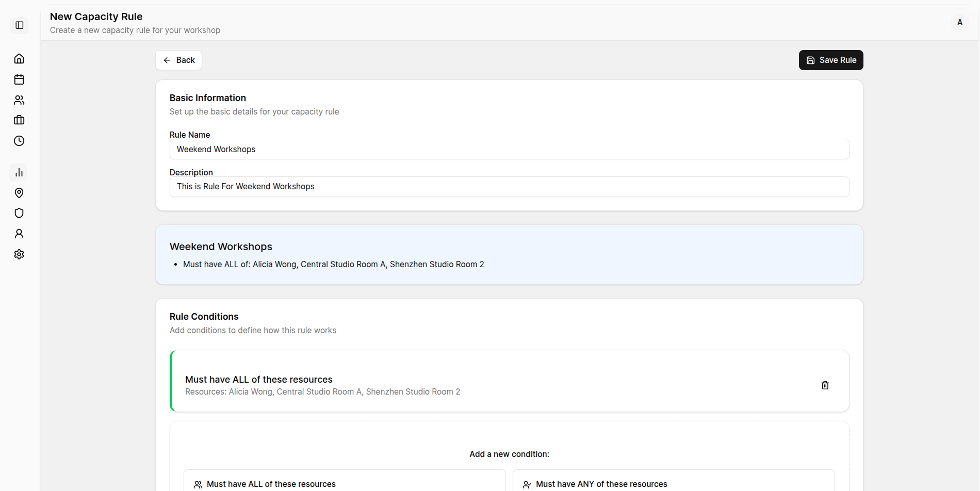Open the Settings gear sidebar icon

[19, 254]
